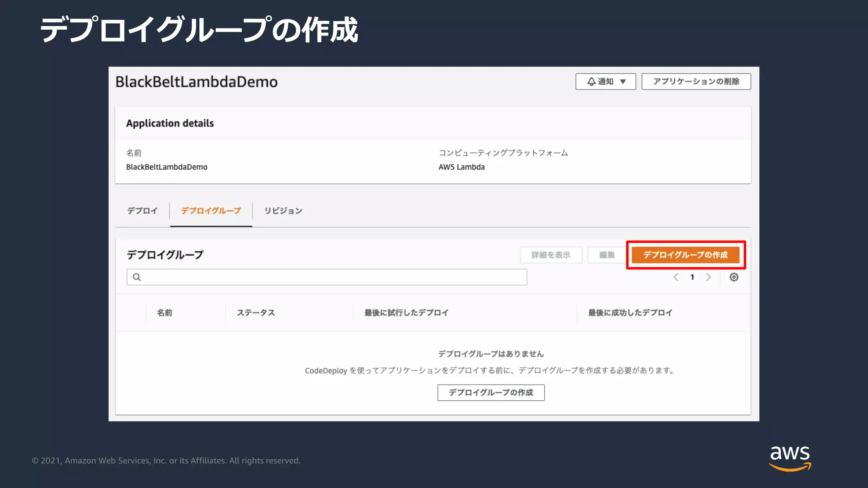Click the BlackBeltLambdaDemo page title
868x488 pixels.
(x=197, y=82)
